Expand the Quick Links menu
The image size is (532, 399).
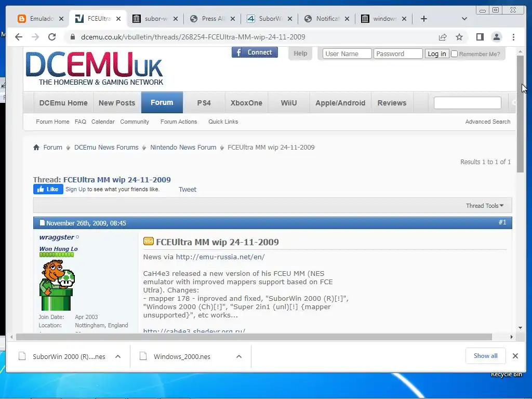tap(223, 122)
